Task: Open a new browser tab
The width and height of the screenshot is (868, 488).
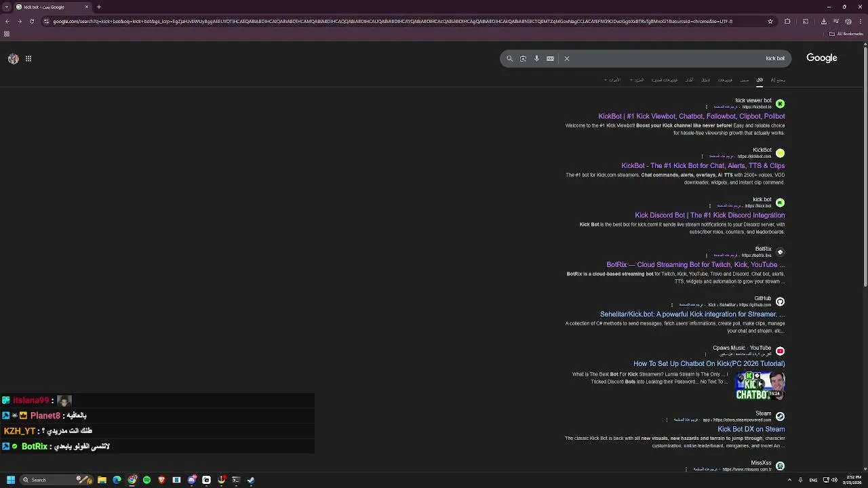Action: pyautogui.click(x=99, y=7)
